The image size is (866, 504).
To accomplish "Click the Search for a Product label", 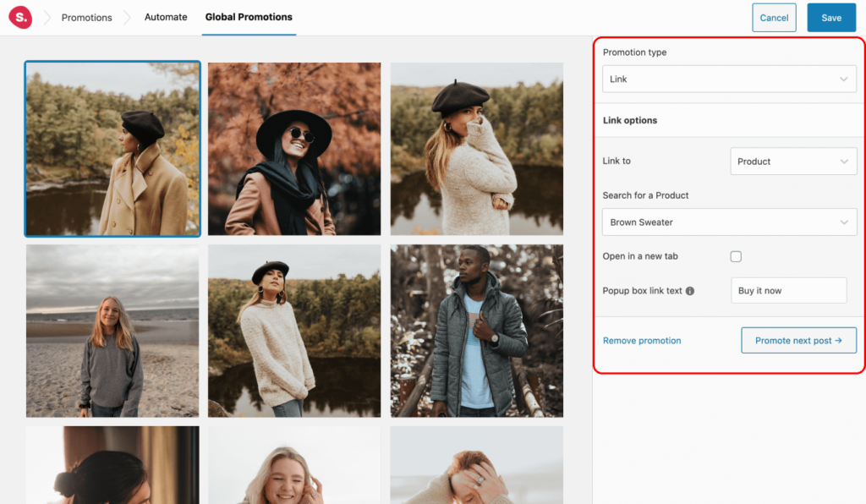I will tap(645, 195).
